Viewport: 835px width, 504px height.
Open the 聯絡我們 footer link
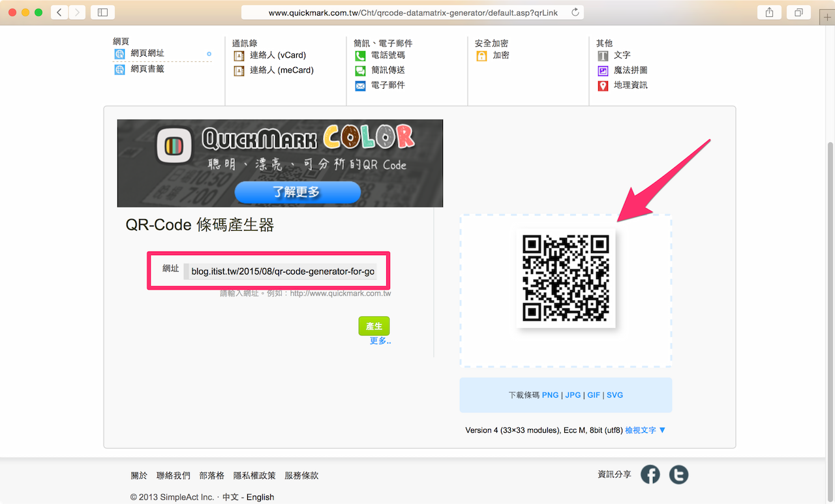(174, 476)
